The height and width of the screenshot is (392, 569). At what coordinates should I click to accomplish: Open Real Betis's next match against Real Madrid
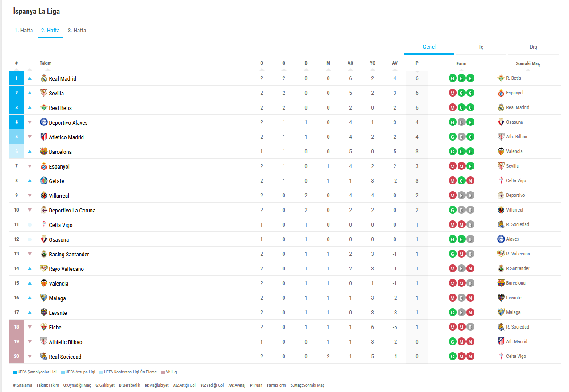click(514, 107)
